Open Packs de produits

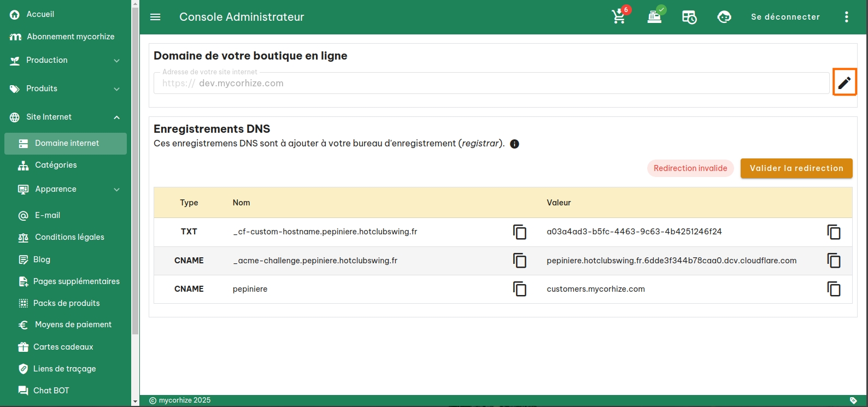tap(66, 303)
